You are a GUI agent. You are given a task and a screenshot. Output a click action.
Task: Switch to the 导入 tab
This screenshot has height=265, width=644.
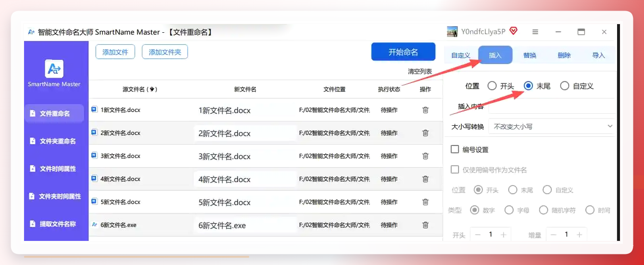(598, 55)
